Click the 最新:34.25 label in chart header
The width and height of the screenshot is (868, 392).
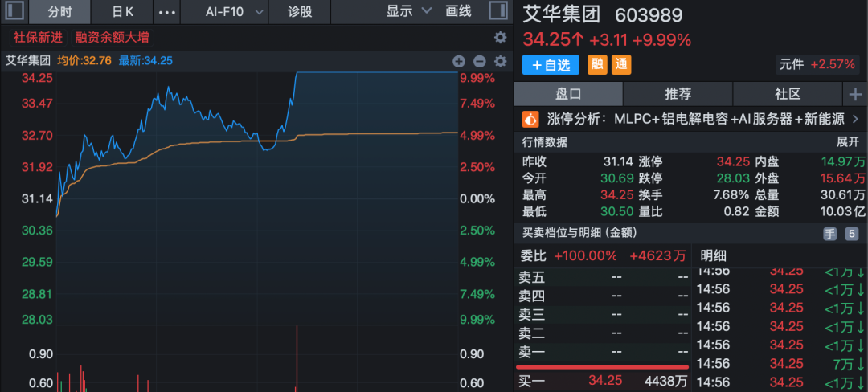click(x=145, y=61)
